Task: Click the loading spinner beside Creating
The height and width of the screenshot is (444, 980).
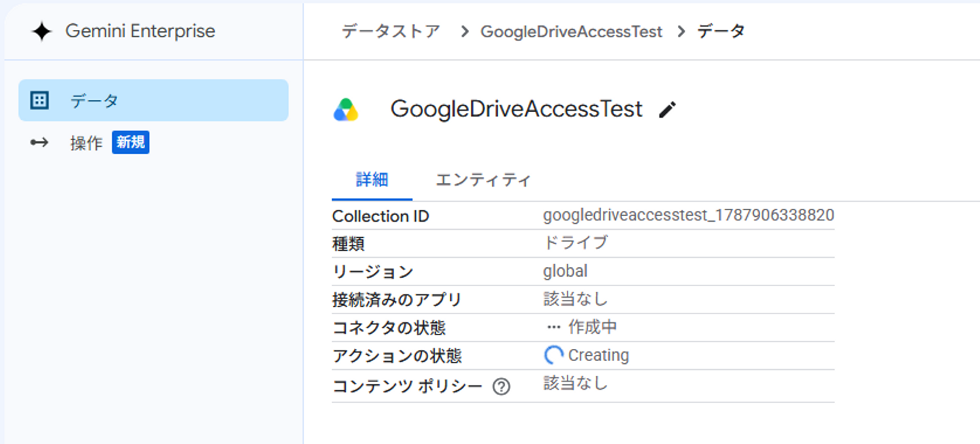Action: pyautogui.click(x=554, y=355)
